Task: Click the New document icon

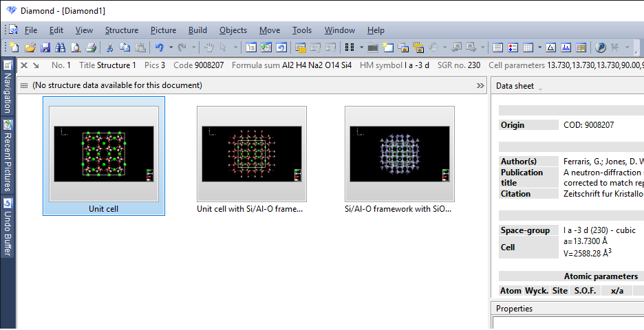Action: (x=14, y=47)
